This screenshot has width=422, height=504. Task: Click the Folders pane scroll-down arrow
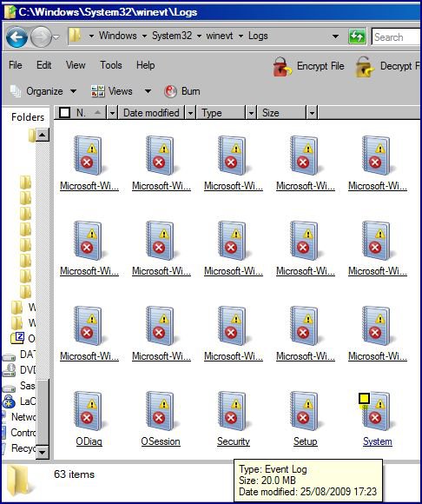[42, 452]
